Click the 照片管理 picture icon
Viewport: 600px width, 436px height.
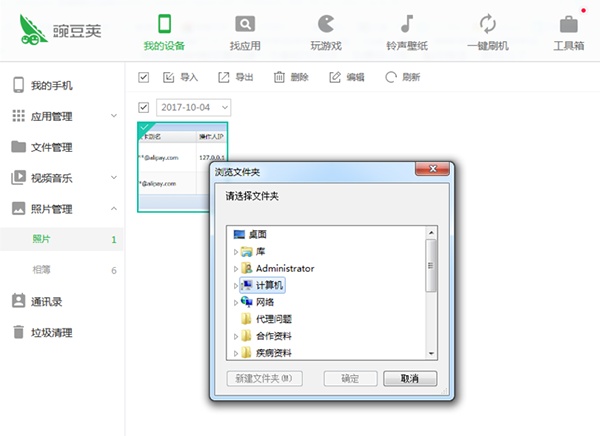[18, 209]
